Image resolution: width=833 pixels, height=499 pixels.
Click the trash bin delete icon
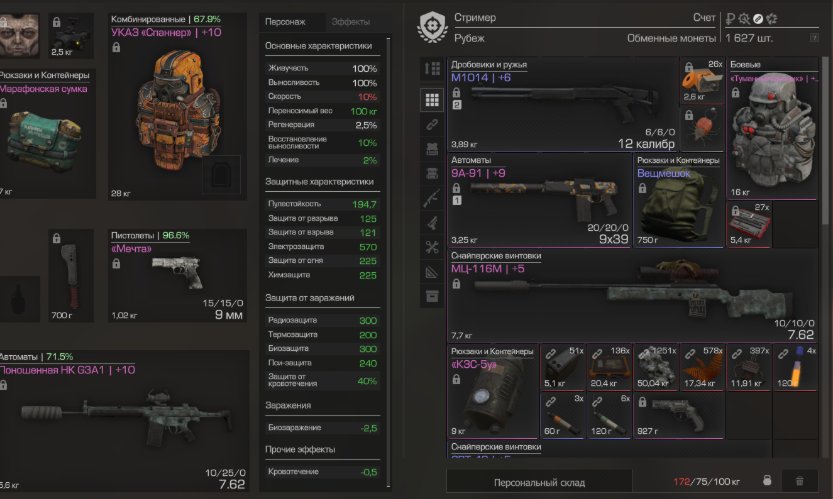click(799, 481)
